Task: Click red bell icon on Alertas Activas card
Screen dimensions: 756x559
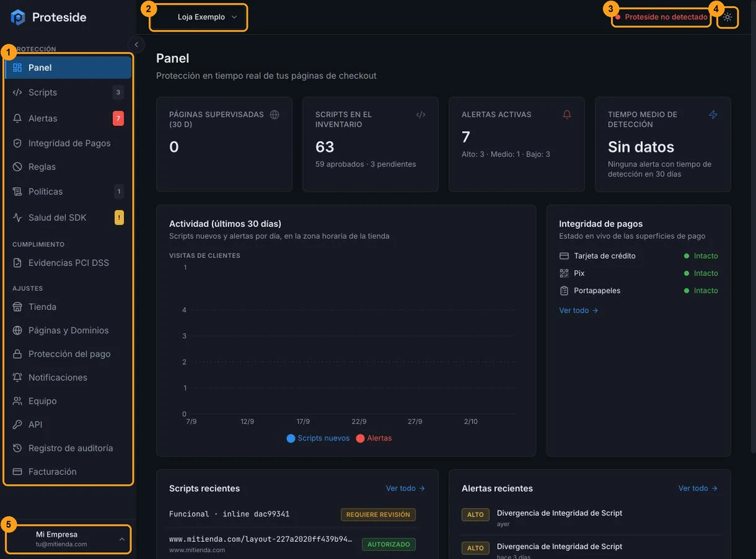Action: 567,115
